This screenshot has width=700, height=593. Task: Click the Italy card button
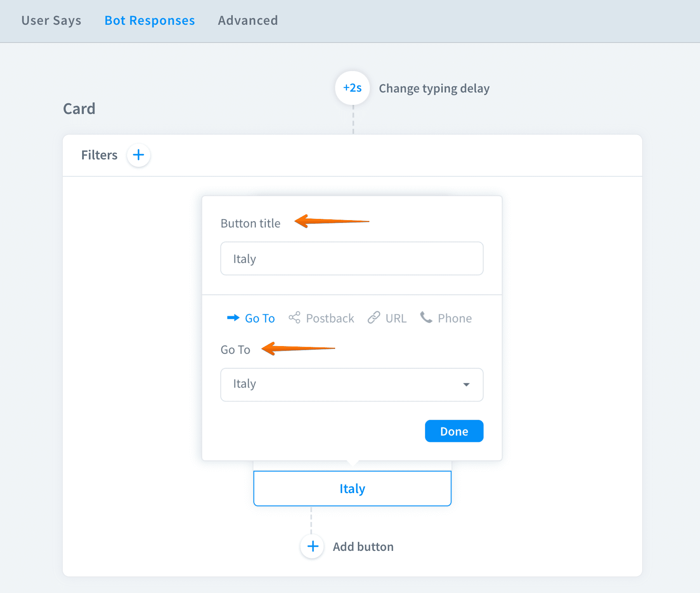click(x=352, y=489)
